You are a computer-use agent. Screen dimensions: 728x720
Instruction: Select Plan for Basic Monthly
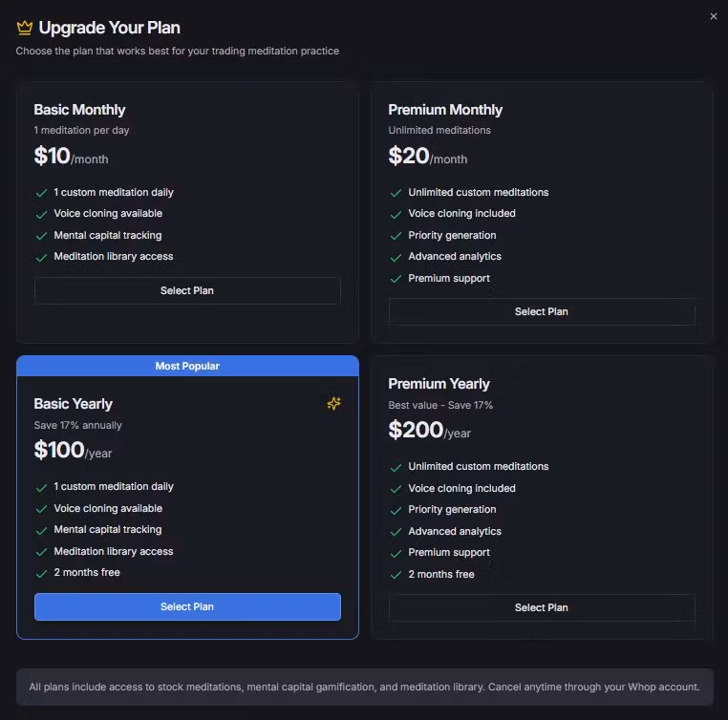tap(187, 290)
